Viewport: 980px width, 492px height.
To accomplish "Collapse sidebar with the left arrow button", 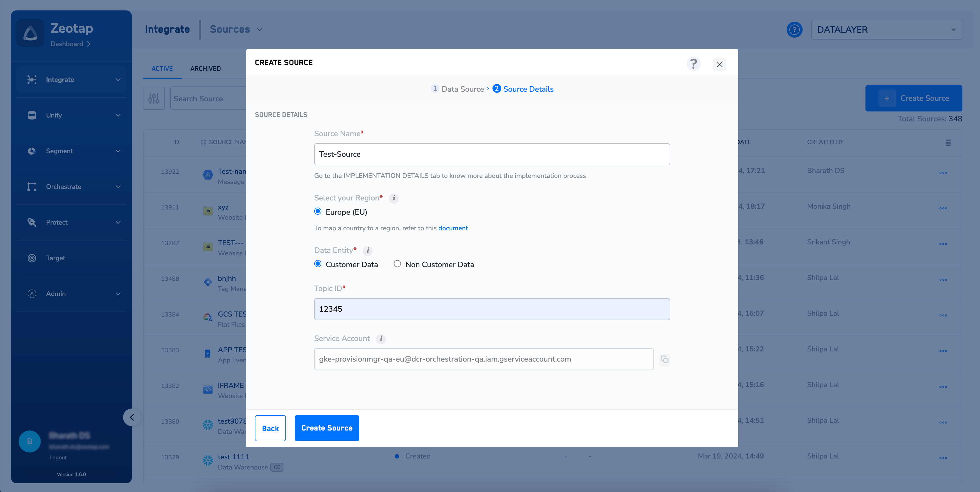I will tap(132, 418).
